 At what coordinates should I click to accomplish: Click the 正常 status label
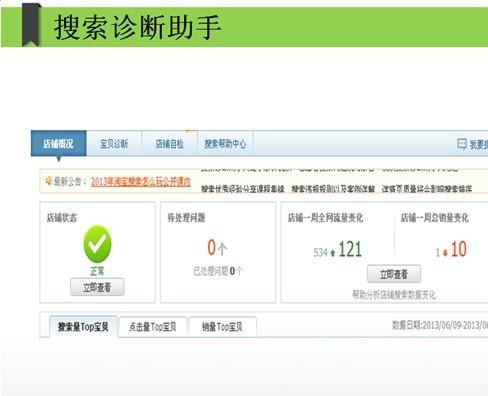(x=97, y=271)
